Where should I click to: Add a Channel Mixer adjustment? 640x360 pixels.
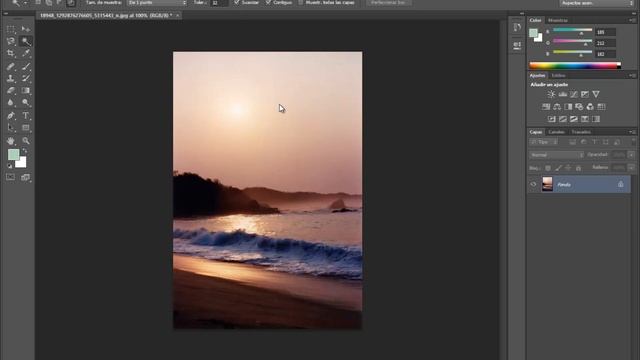pyautogui.click(x=590, y=107)
